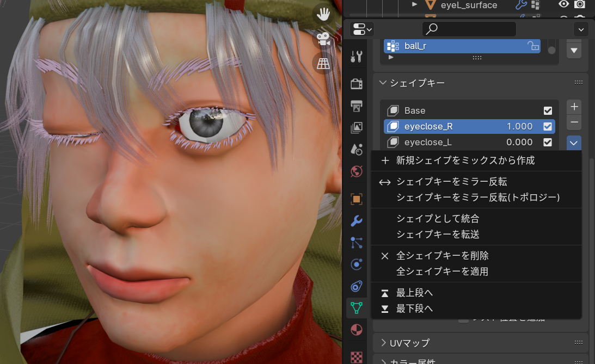Expand vertex group list filter triangle
The width and height of the screenshot is (595, 364).
point(391,58)
